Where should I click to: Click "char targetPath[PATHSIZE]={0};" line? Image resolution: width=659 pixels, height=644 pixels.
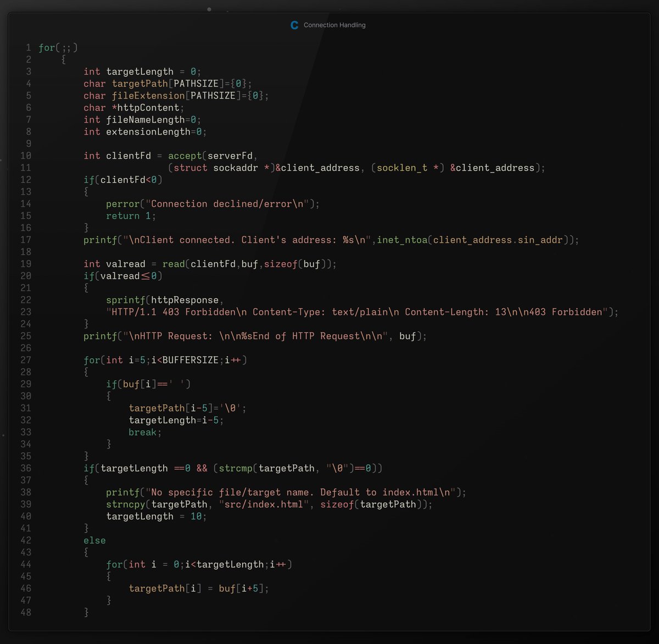click(x=168, y=84)
